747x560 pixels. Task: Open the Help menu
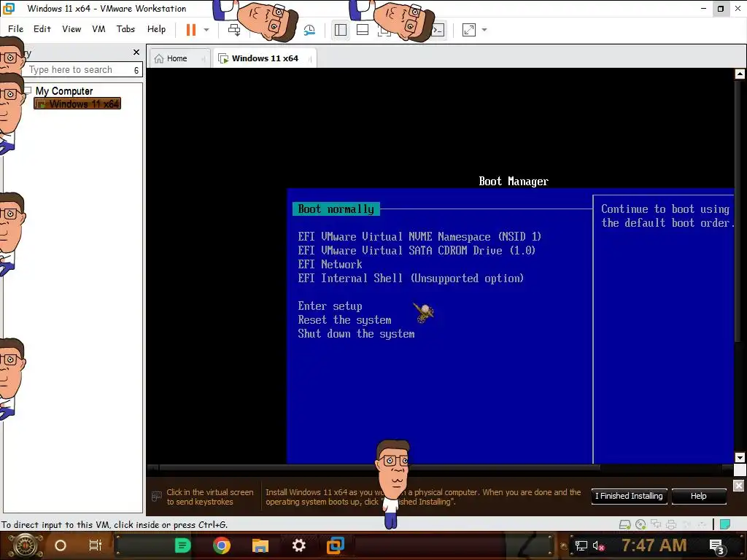(156, 29)
